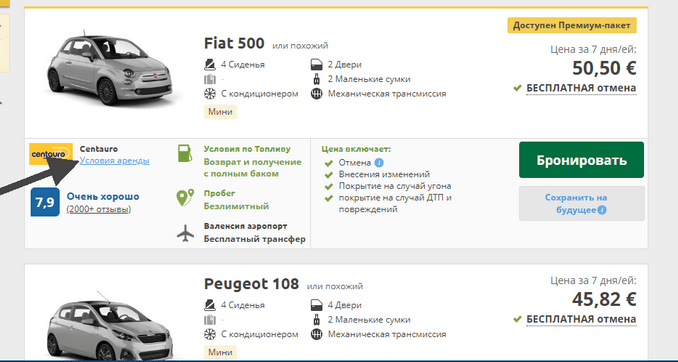Screen dimensions: 678x362
Task: Click БЕСПЛАТНАЯ отмена link for Peugeot 108
Action: coord(581,319)
